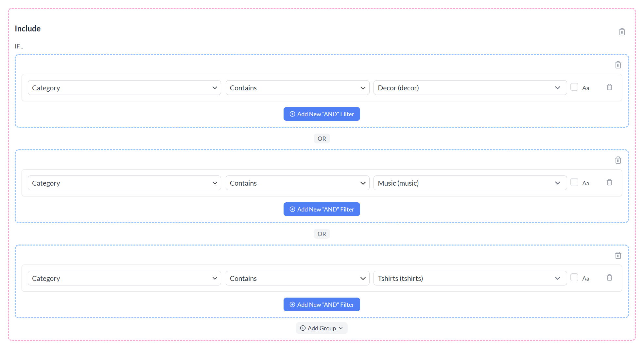Click the Include heading

(x=28, y=29)
